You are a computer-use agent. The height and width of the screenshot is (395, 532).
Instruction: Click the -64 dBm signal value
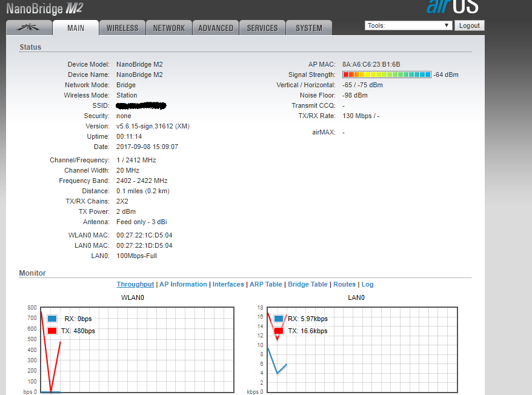point(446,75)
